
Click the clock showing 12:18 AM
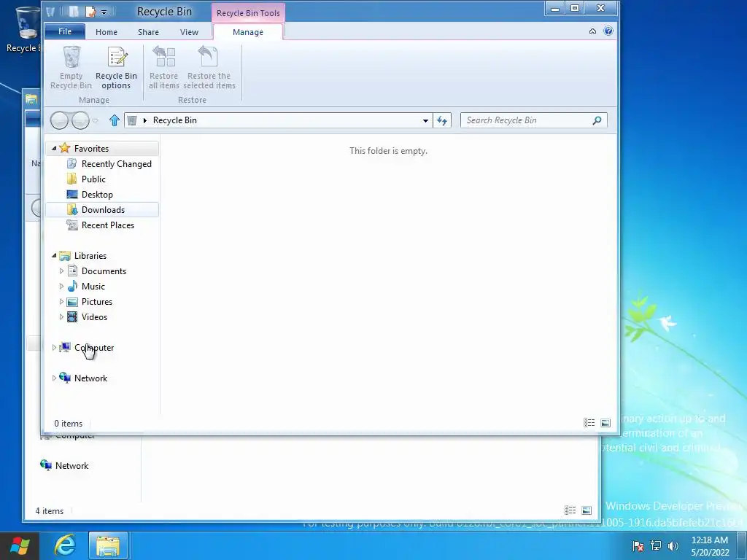pyautogui.click(x=709, y=540)
